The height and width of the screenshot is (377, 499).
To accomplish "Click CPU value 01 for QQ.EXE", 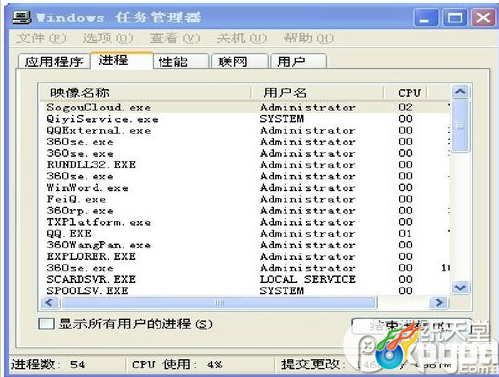I will (x=405, y=233).
